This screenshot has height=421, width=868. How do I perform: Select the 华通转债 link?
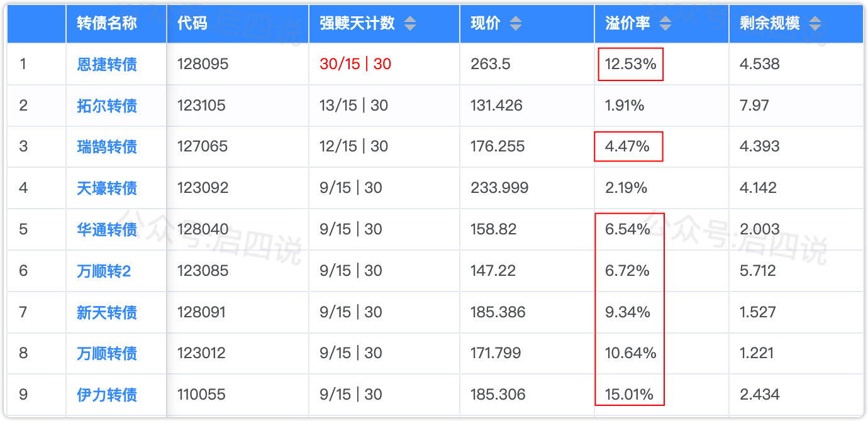pyautogui.click(x=107, y=229)
